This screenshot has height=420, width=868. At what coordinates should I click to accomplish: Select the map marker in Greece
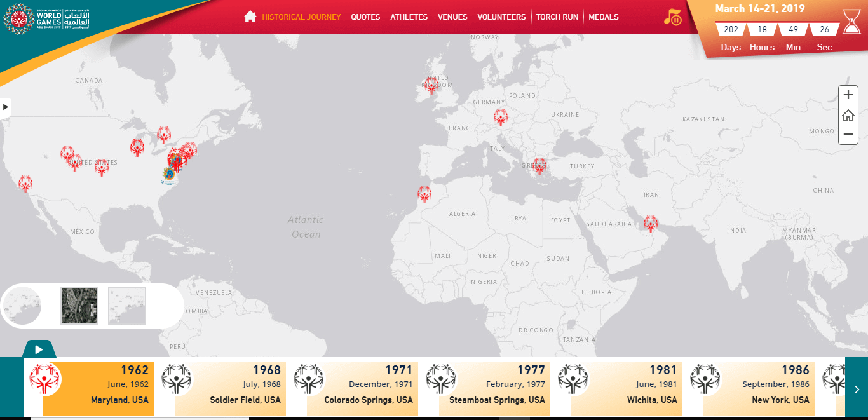(539, 166)
